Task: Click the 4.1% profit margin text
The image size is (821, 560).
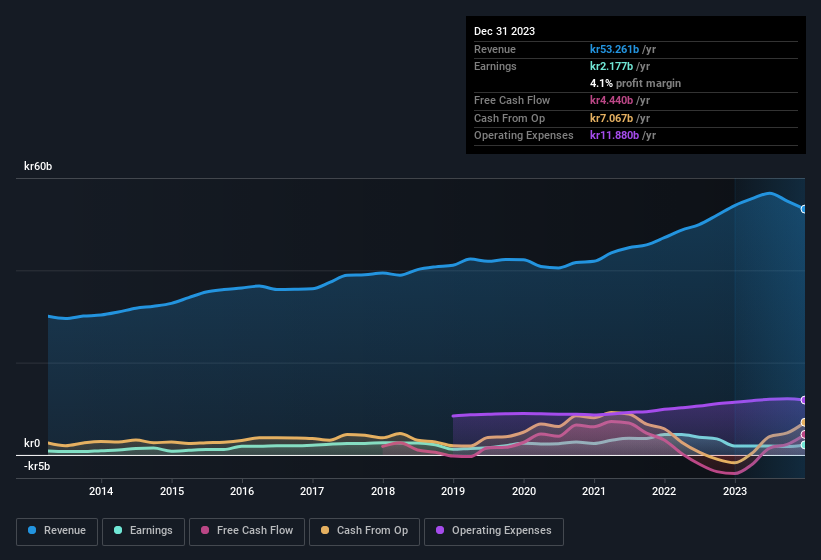Action: pos(635,83)
